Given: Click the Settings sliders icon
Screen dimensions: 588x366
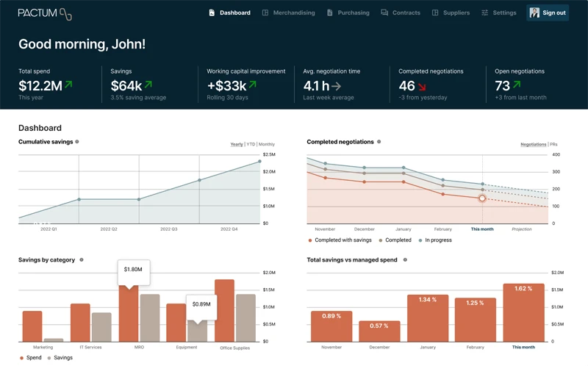Looking at the screenshot, I should (484, 12).
